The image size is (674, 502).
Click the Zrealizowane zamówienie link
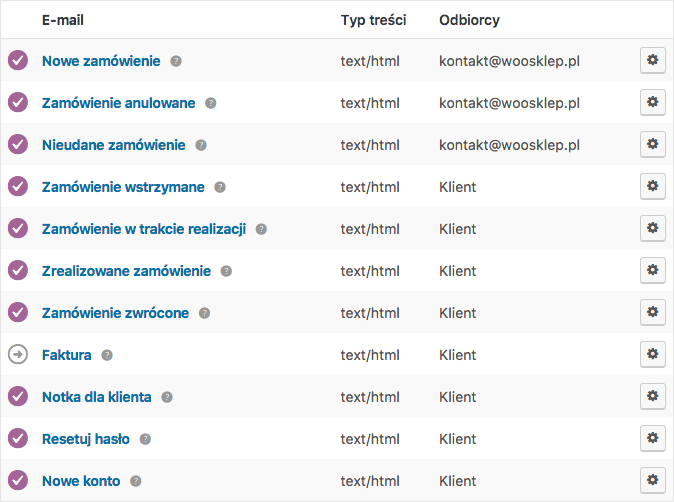pyautogui.click(x=126, y=271)
